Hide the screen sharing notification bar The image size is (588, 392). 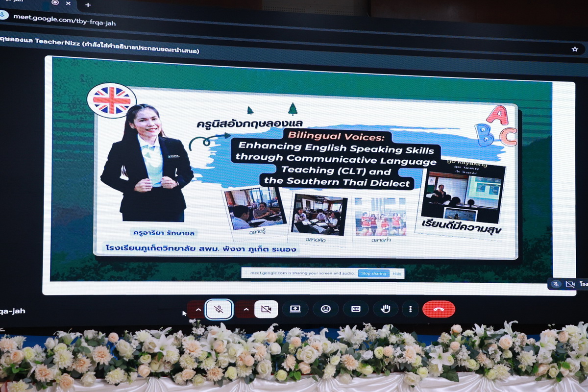pyautogui.click(x=397, y=274)
